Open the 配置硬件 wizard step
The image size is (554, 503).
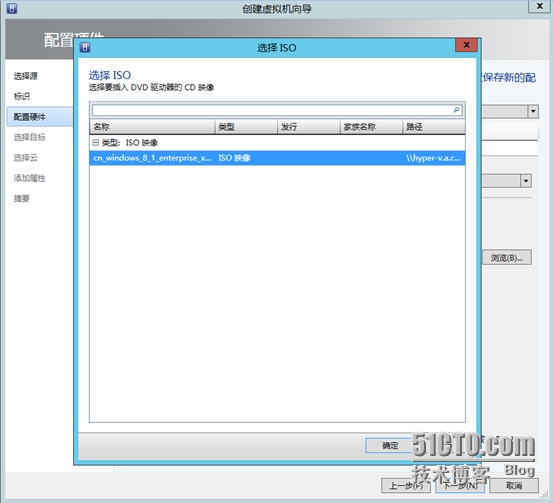coord(40,117)
